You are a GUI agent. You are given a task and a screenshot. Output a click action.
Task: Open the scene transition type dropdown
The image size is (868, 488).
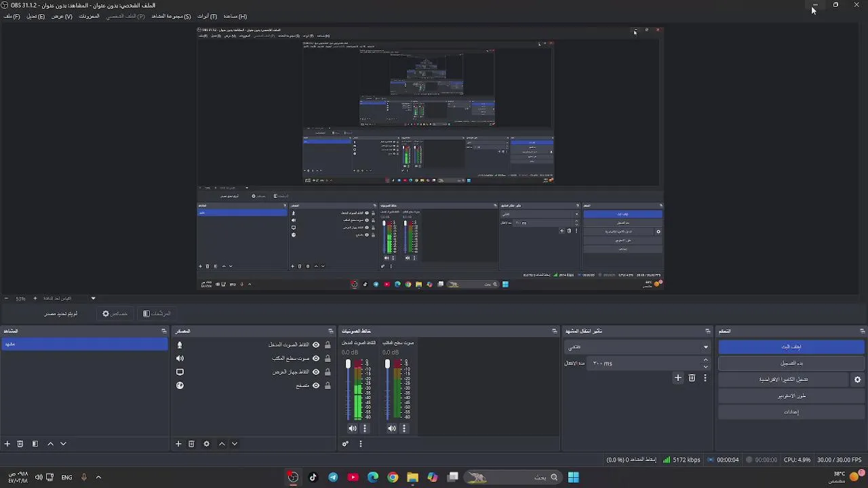coord(637,347)
